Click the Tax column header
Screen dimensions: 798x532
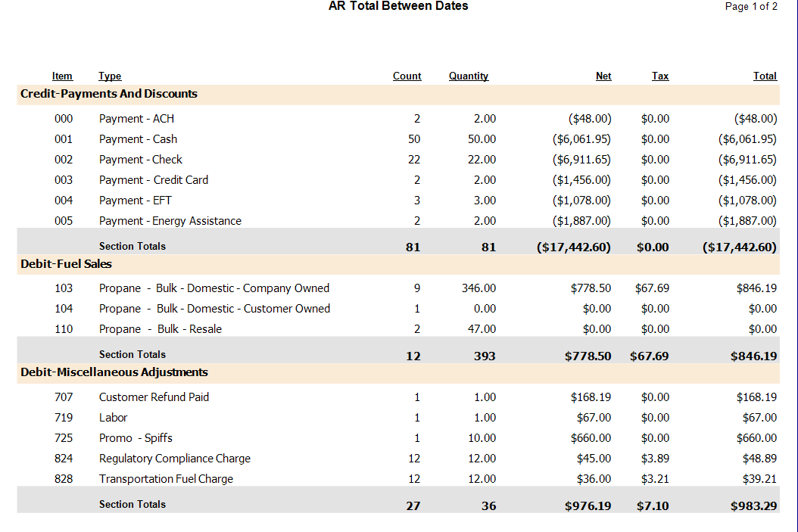click(x=660, y=76)
